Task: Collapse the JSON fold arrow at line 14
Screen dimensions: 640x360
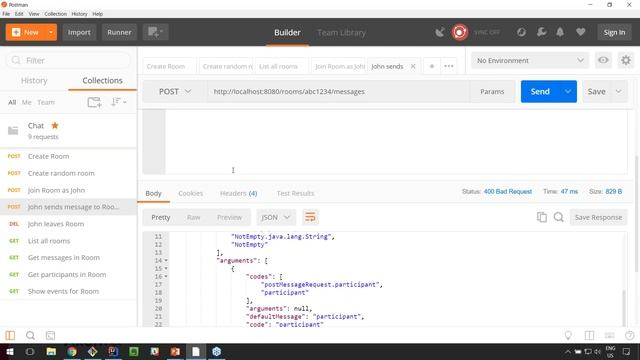Action: (166, 260)
